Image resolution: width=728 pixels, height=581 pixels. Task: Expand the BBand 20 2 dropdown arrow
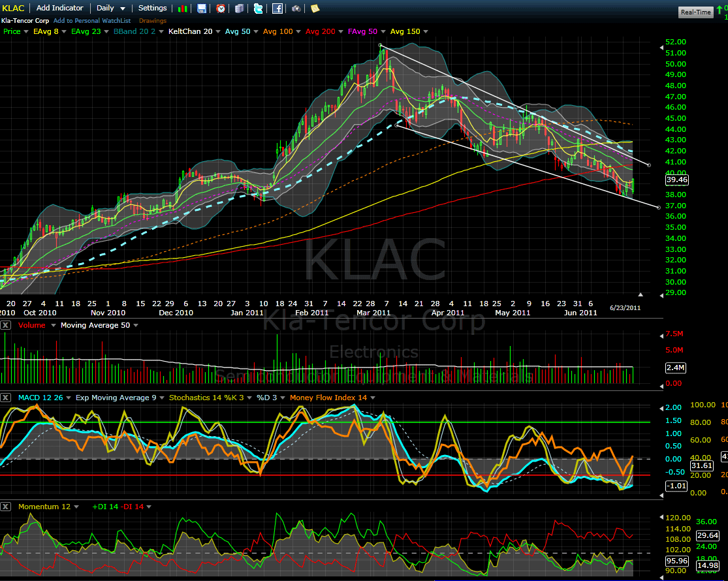tap(161, 31)
